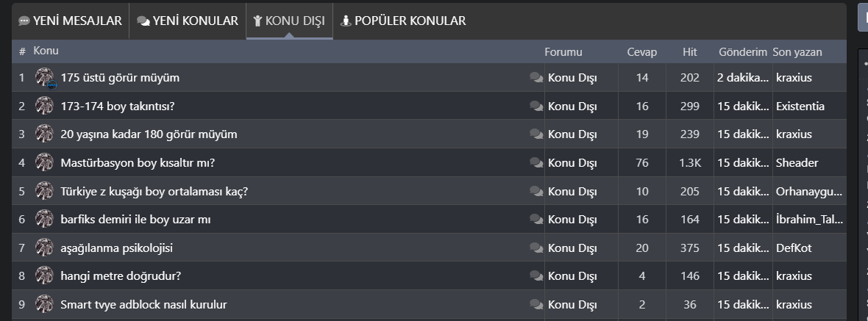Click the forum bubble icon in row 1

coord(536,78)
